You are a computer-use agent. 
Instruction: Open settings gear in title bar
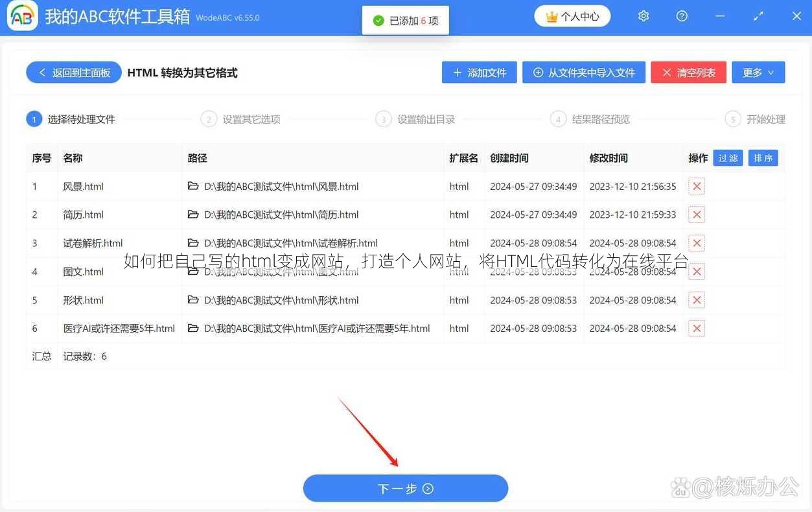(644, 16)
